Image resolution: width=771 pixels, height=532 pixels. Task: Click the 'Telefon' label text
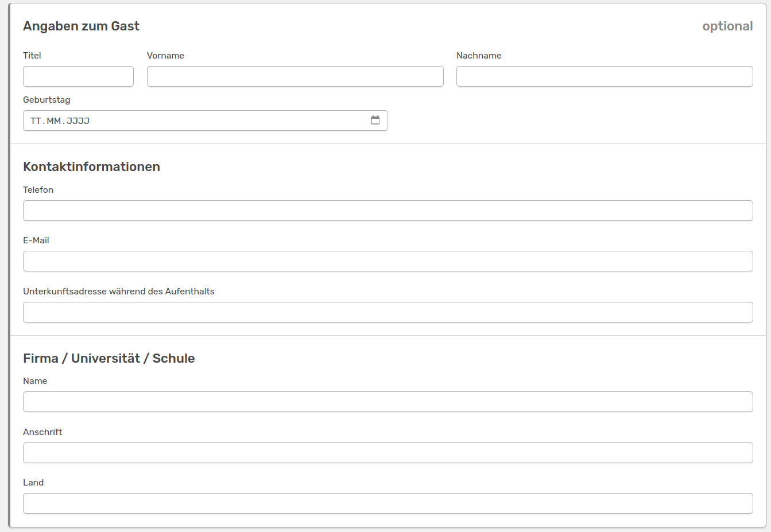click(38, 190)
